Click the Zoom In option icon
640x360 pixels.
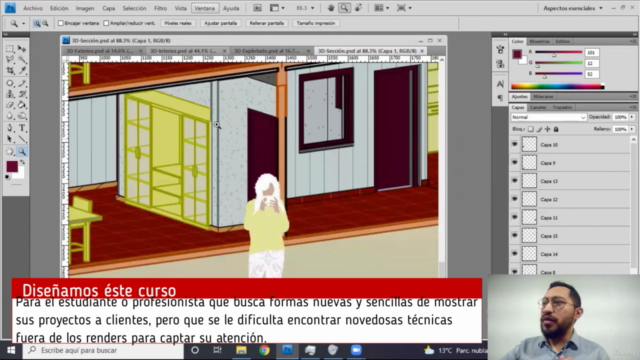click(37, 24)
